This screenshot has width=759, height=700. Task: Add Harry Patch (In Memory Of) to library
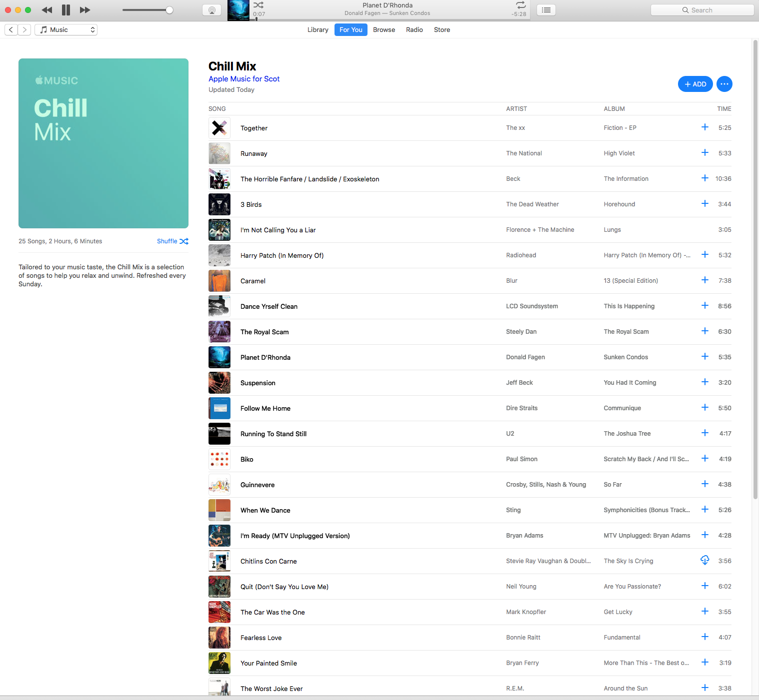tap(705, 255)
